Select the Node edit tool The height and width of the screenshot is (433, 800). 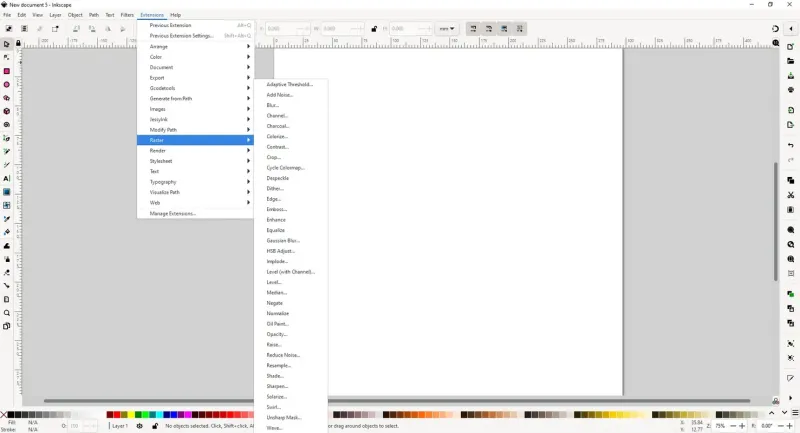point(7,58)
